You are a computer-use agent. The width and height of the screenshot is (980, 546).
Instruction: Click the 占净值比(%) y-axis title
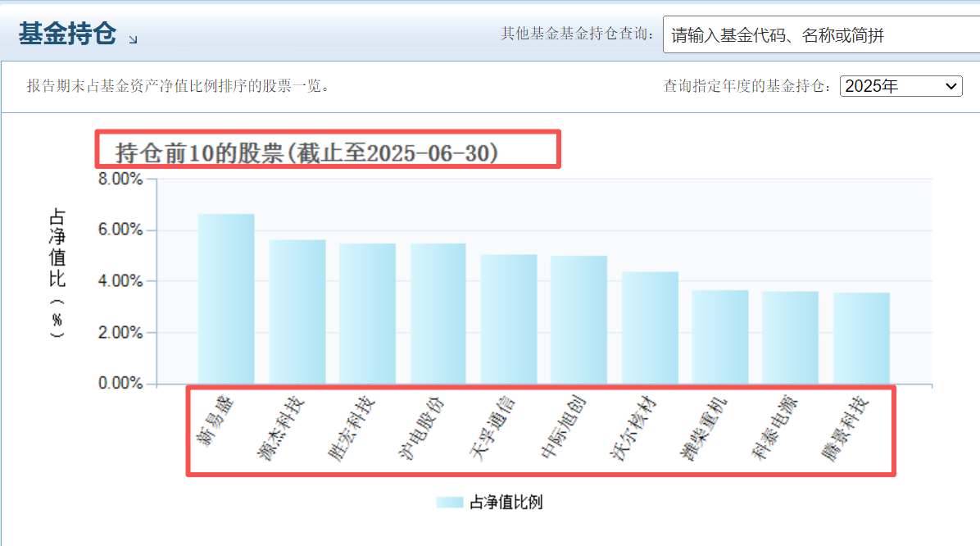point(57,273)
